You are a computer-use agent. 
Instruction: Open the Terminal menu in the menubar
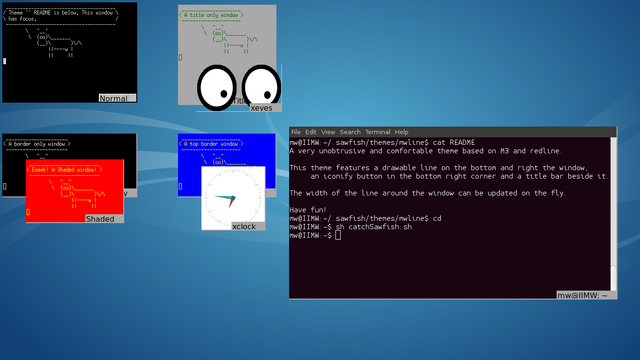pyautogui.click(x=378, y=132)
